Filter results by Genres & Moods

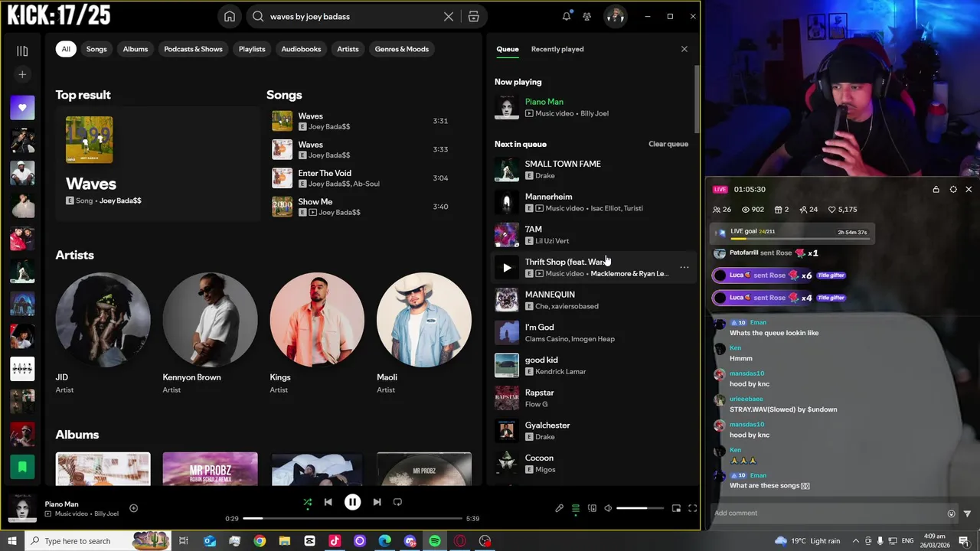point(402,49)
